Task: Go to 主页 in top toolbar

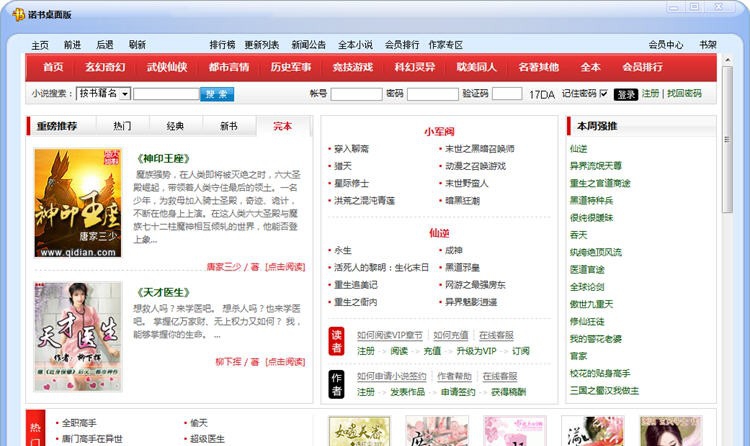Action: coord(40,45)
